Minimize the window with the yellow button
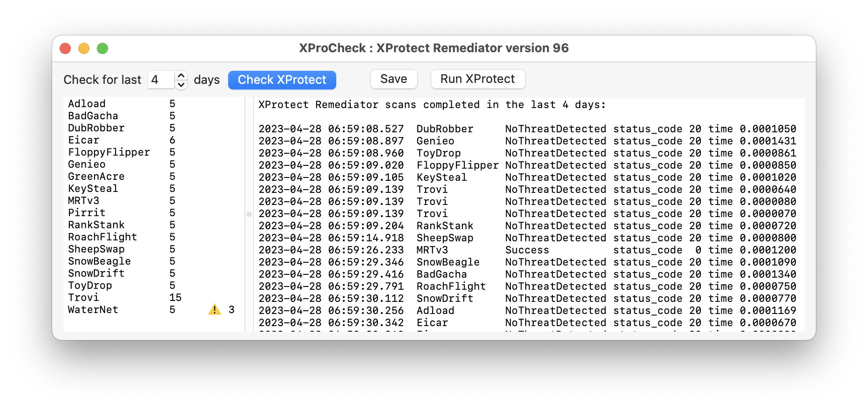 coord(84,48)
